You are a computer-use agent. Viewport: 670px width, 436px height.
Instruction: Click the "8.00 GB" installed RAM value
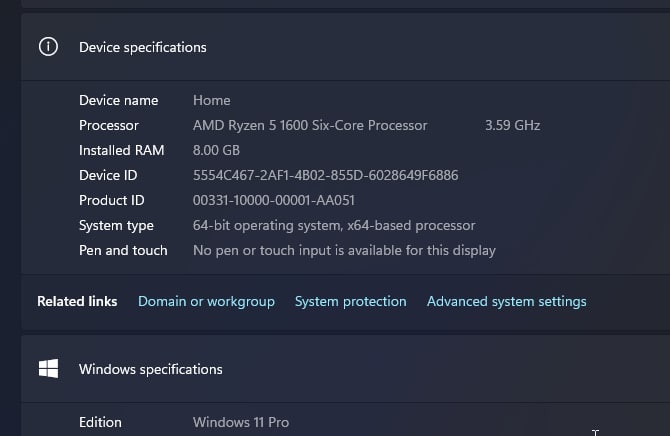(216, 150)
